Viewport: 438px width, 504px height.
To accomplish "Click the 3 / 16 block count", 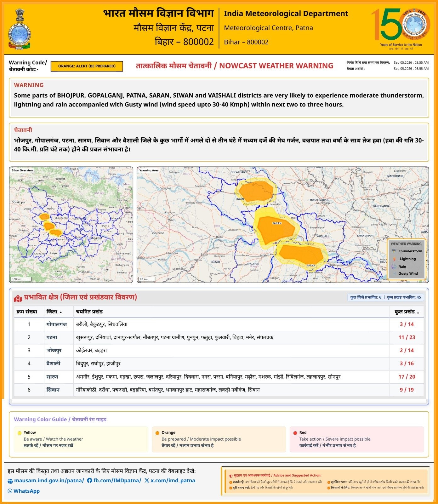I will point(407,364).
